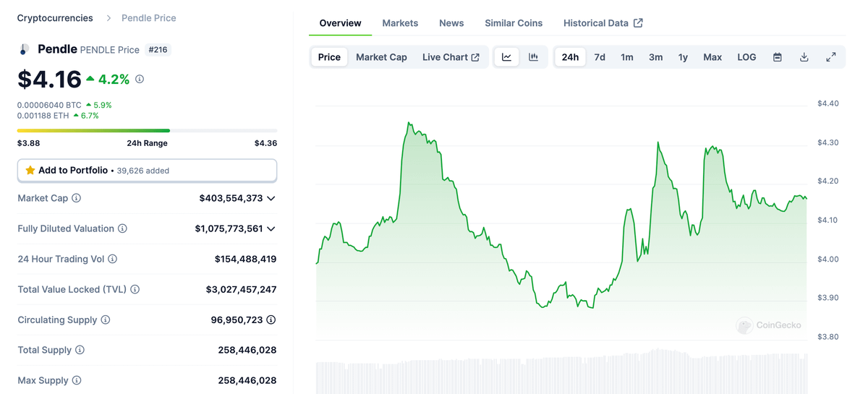Select the Max time range
This screenshot has height=394, width=868.
point(712,57)
